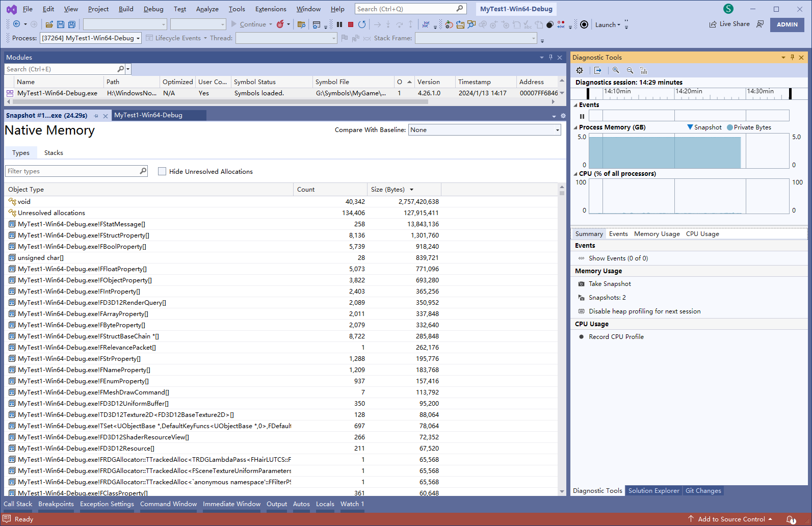Click the Process Memory graph area
This screenshot has height=526, width=812.
689,151
